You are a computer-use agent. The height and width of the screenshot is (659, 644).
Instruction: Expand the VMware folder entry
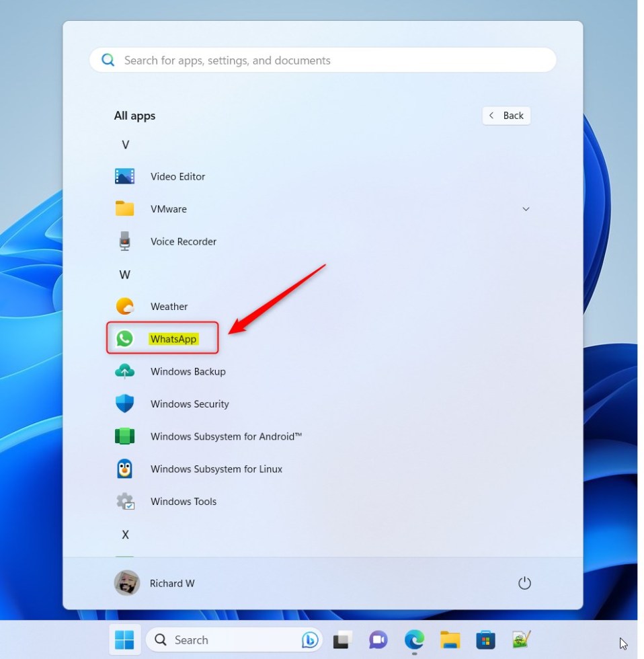(x=526, y=209)
